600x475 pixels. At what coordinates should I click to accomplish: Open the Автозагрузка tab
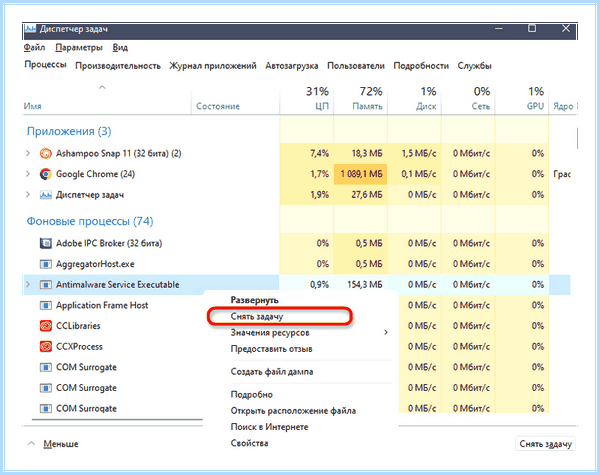(x=292, y=66)
